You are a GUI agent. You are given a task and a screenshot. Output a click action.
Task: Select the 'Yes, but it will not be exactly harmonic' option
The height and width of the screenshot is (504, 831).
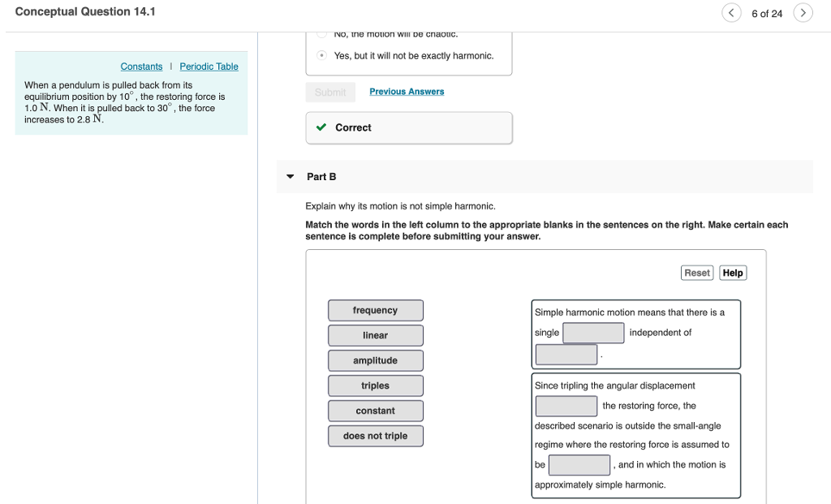coord(320,56)
